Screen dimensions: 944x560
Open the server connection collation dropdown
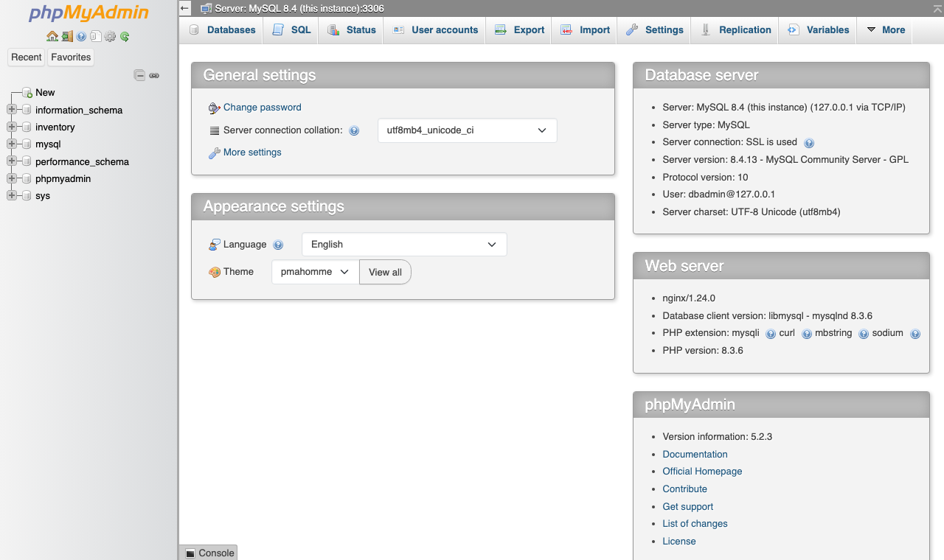[x=467, y=130]
